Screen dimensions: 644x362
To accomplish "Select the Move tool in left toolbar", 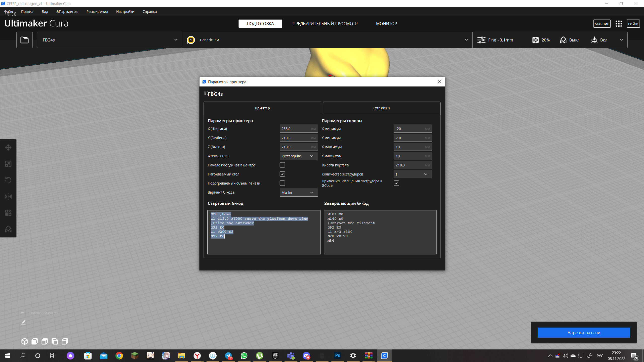I will 8,148.
